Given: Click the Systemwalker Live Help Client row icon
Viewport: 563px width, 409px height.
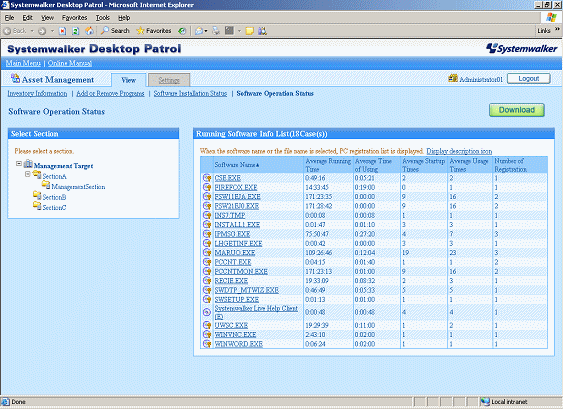Looking at the screenshot, I should 207,312.
